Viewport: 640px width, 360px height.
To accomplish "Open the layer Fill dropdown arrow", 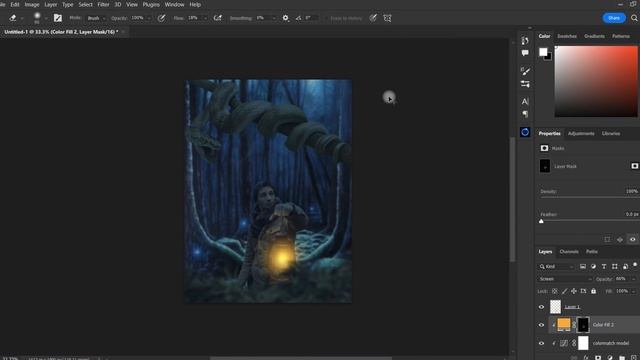I will tap(633, 291).
